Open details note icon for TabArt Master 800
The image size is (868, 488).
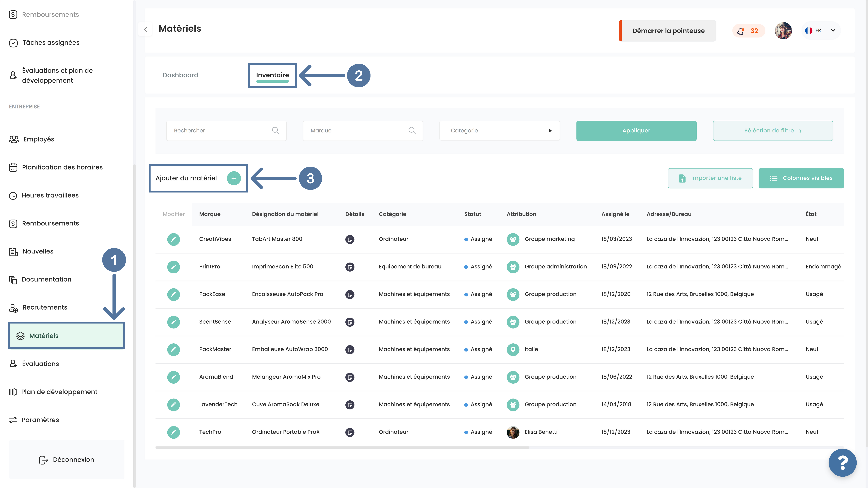pyautogui.click(x=350, y=239)
